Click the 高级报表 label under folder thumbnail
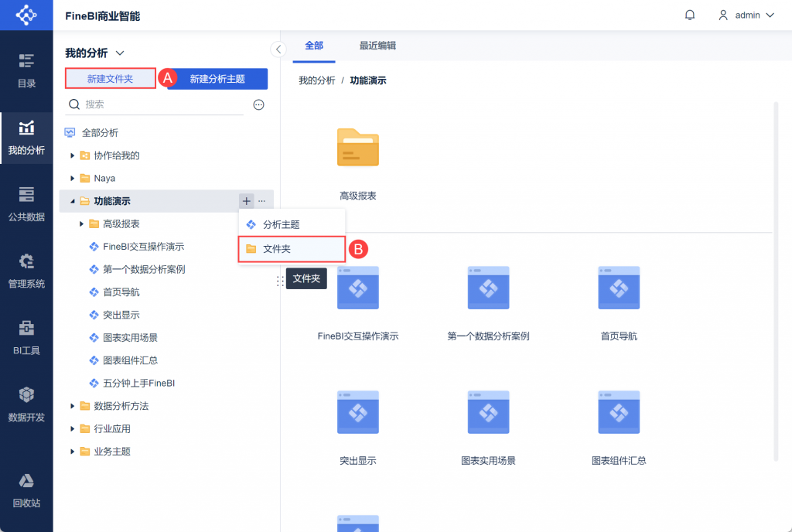Image resolution: width=792 pixels, height=532 pixels. click(357, 196)
